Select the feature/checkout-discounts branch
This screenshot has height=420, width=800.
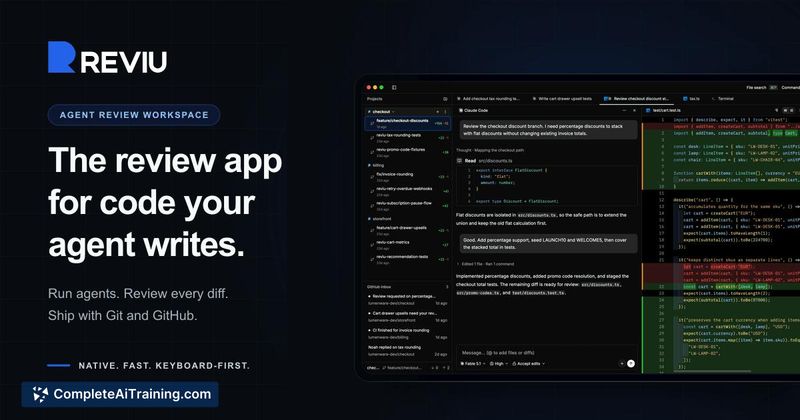coord(407,123)
